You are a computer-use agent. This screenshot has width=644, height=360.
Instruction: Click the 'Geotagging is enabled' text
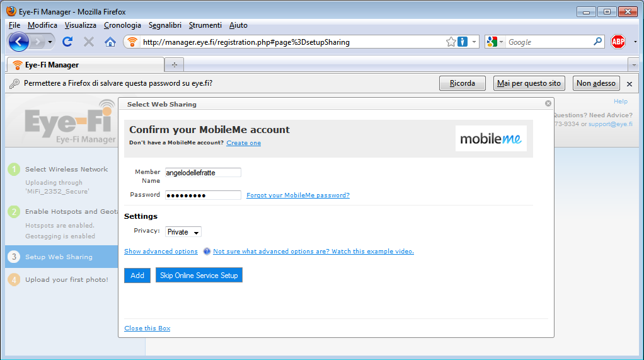coord(60,236)
